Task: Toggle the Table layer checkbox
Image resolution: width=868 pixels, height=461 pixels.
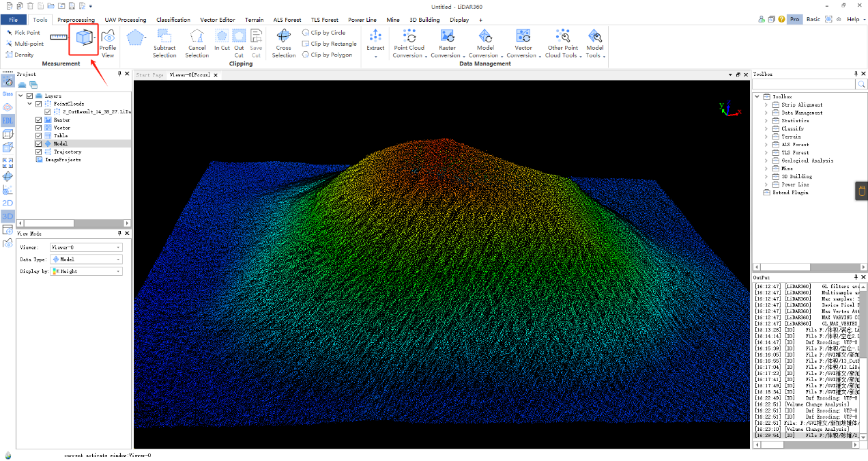Action: coord(38,135)
